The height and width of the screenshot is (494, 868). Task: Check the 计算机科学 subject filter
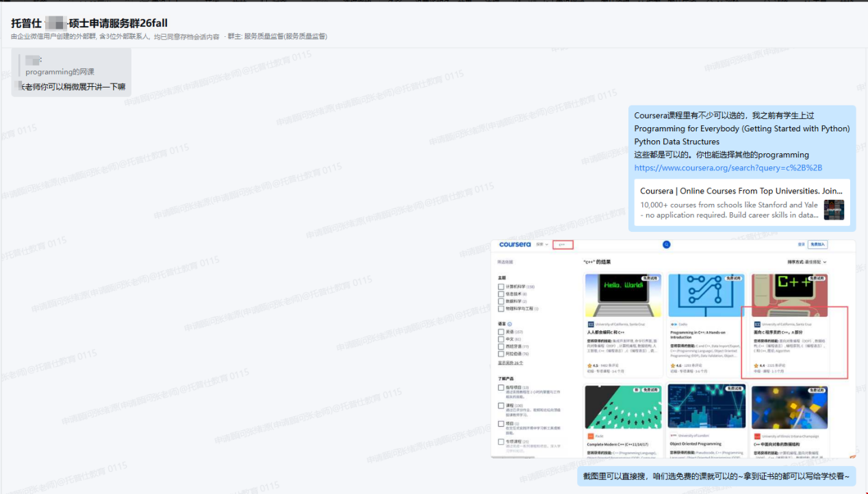[501, 287]
